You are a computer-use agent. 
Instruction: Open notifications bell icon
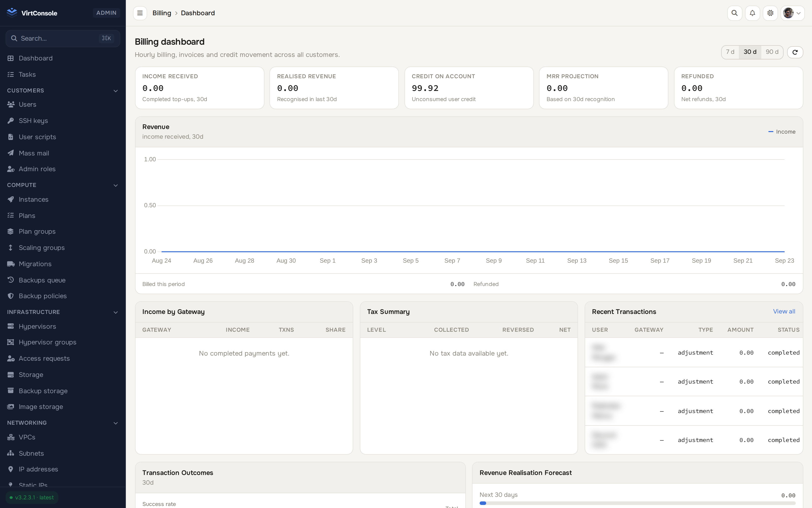tap(752, 13)
